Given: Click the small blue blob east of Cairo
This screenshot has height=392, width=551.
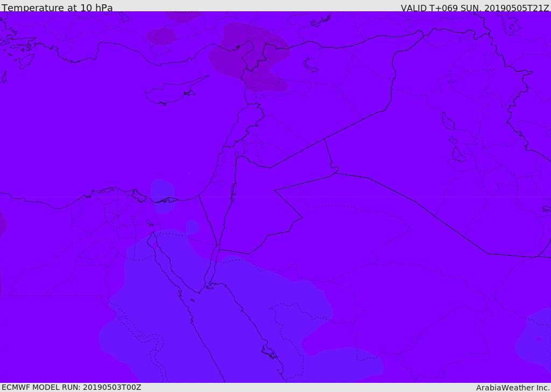Looking at the screenshot, I should [x=192, y=227].
